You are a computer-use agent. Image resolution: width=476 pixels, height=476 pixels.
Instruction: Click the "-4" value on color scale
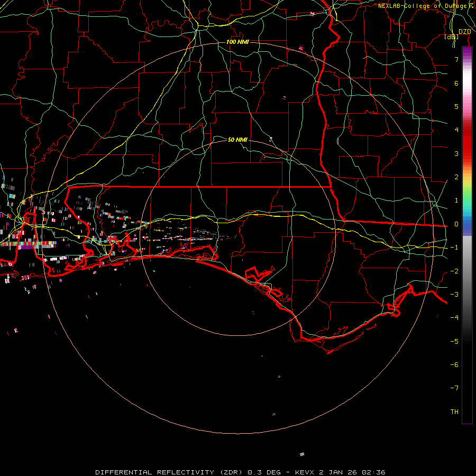[454, 317]
